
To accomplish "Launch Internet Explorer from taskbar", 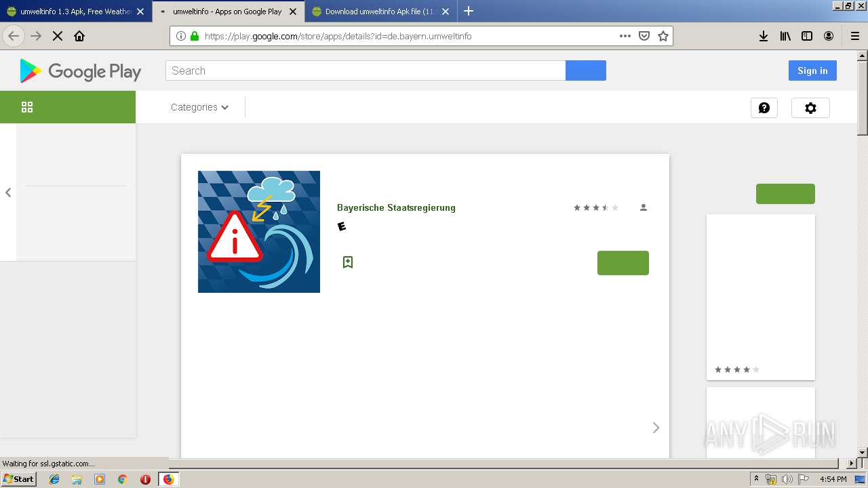I will [x=54, y=479].
